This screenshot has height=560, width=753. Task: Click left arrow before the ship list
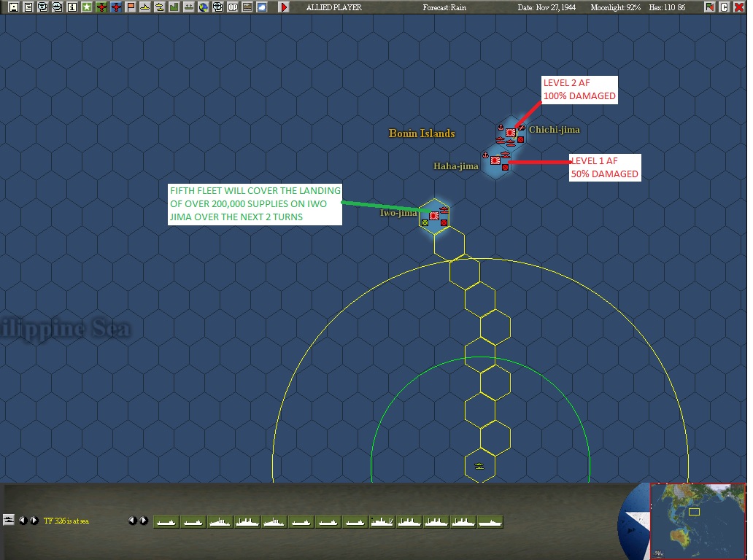tap(133, 520)
